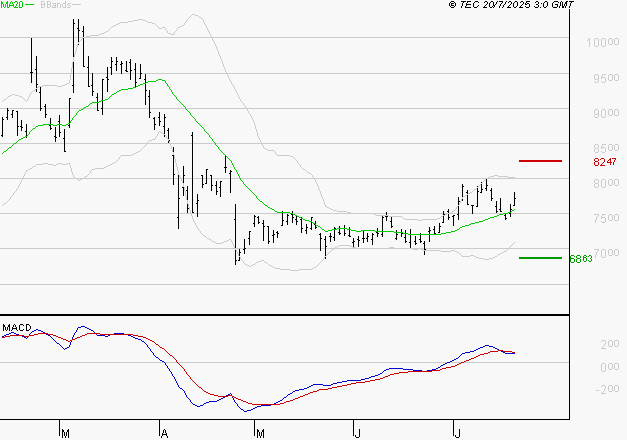Viewport: 627px width, 440px height.
Task: Click the 9000 price axis label
Action: pos(606,113)
